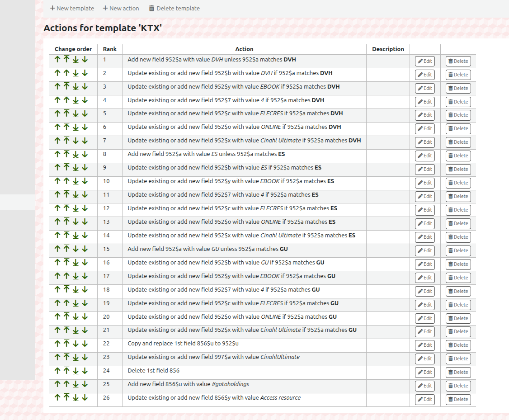Edit the rank 25 #gotoholdings action
The image size is (509, 420).
pos(424,386)
